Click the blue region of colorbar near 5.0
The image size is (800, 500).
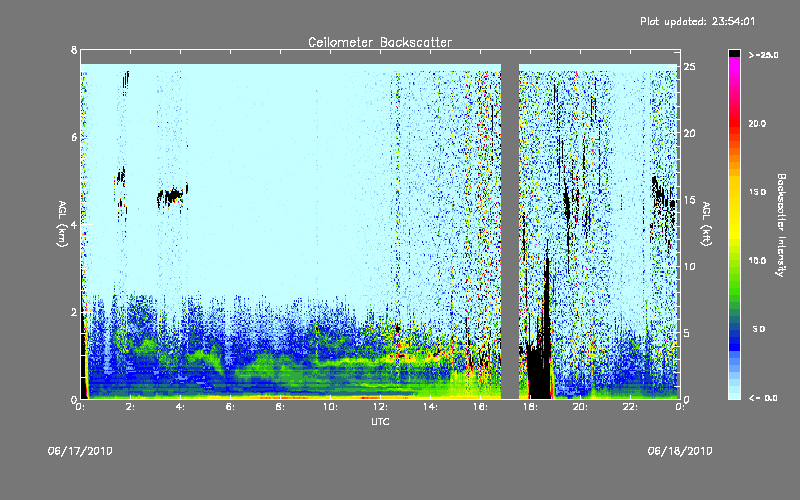tap(734, 329)
